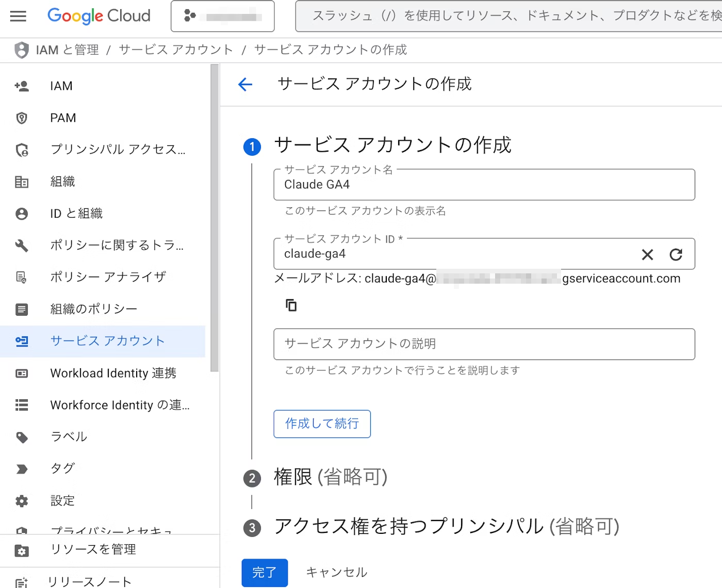
Task: Open 組織のポリシー sidebar item
Action: (x=94, y=309)
